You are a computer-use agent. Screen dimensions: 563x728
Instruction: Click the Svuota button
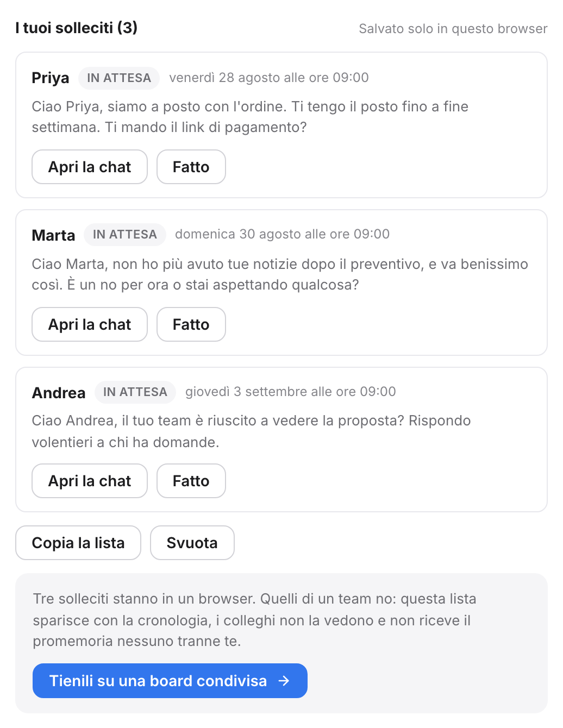(x=192, y=543)
